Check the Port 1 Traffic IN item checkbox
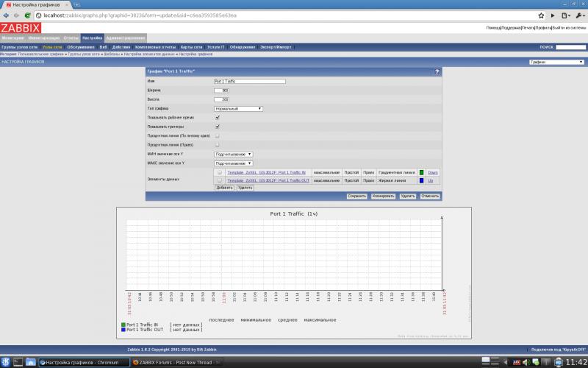Image resolution: width=588 pixels, height=368 pixels. pyautogui.click(x=220, y=171)
